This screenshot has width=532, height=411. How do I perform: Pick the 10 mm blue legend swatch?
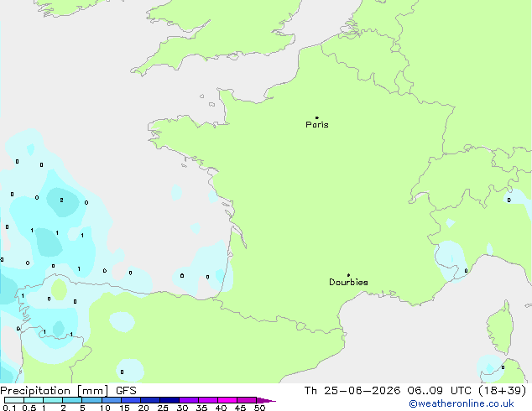coord(111,400)
